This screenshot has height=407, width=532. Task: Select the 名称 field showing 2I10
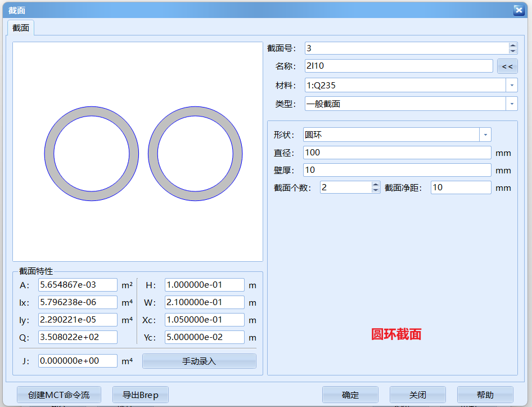coord(399,66)
